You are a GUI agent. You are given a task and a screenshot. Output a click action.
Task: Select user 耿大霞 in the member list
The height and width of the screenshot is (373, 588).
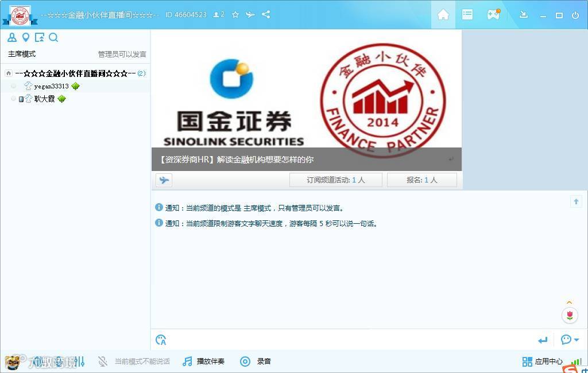(x=44, y=99)
